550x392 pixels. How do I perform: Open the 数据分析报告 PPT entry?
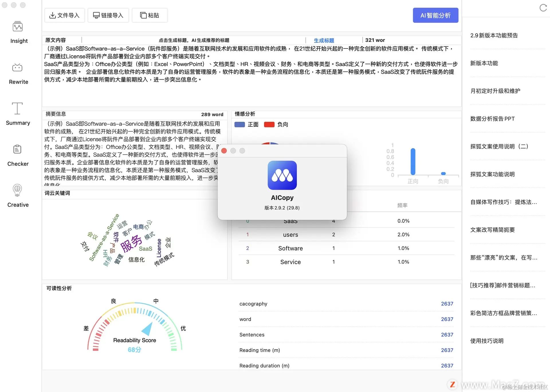(492, 119)
